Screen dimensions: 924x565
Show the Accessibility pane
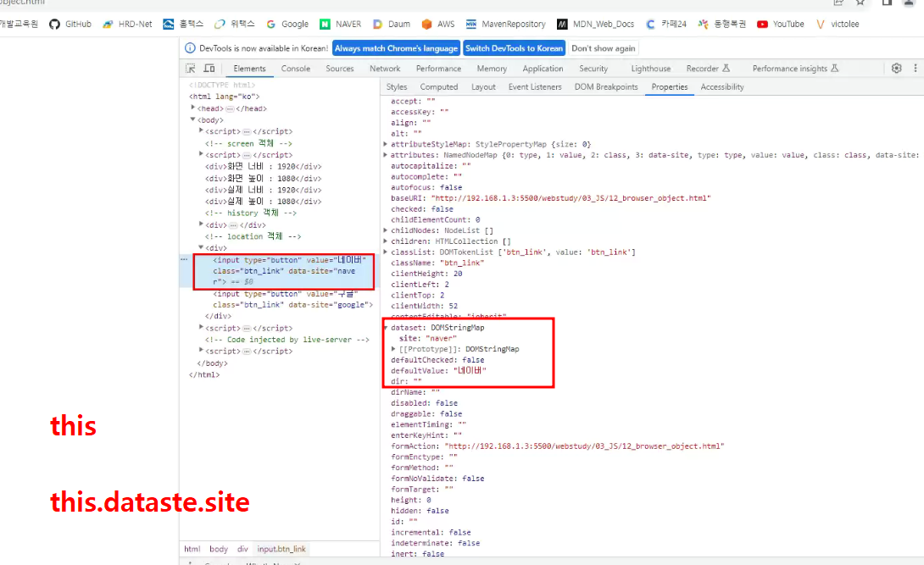point(722,86)
